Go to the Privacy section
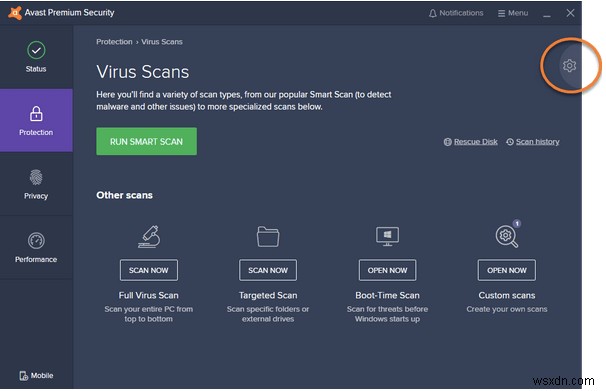This screenshot has height=391, width=606. (36, 184)
